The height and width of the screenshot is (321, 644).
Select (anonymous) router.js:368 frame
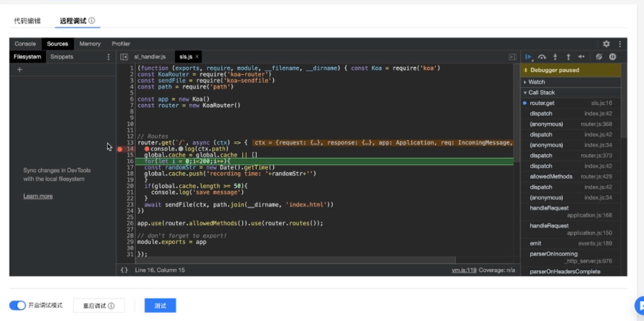click(570, 124)
